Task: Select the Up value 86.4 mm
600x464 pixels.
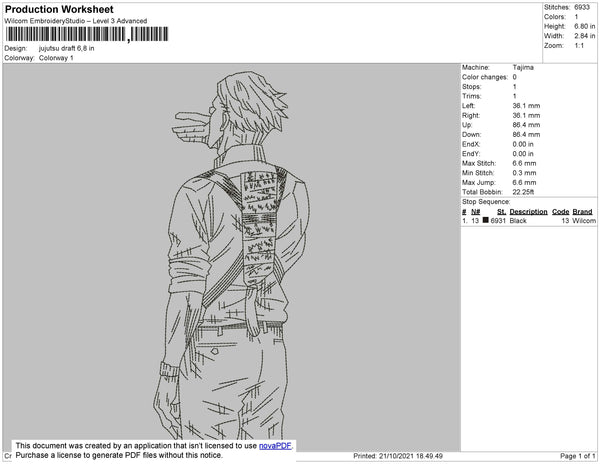Action: click(x=526, y=125)
